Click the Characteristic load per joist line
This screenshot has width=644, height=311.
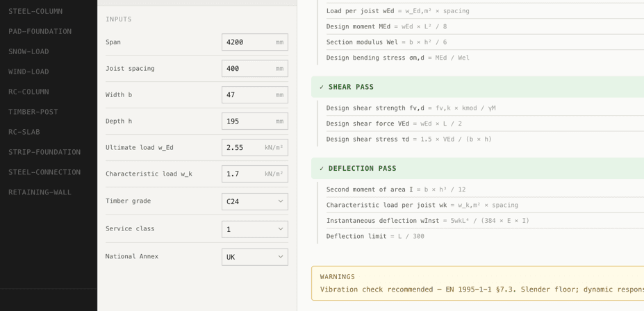click(x=485, y=205)
